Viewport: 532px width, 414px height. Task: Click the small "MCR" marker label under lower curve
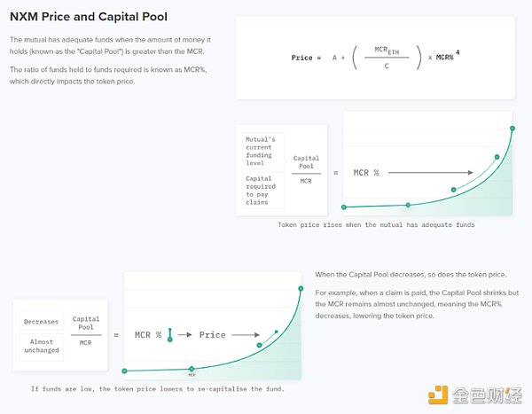pos(192,376)
